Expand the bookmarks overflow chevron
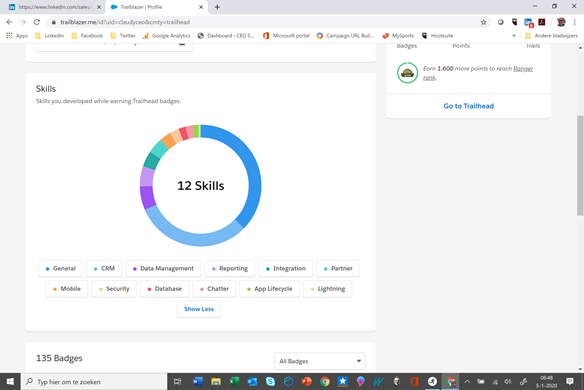The width and height of the screenshot is (584, 390). [514, 36]
